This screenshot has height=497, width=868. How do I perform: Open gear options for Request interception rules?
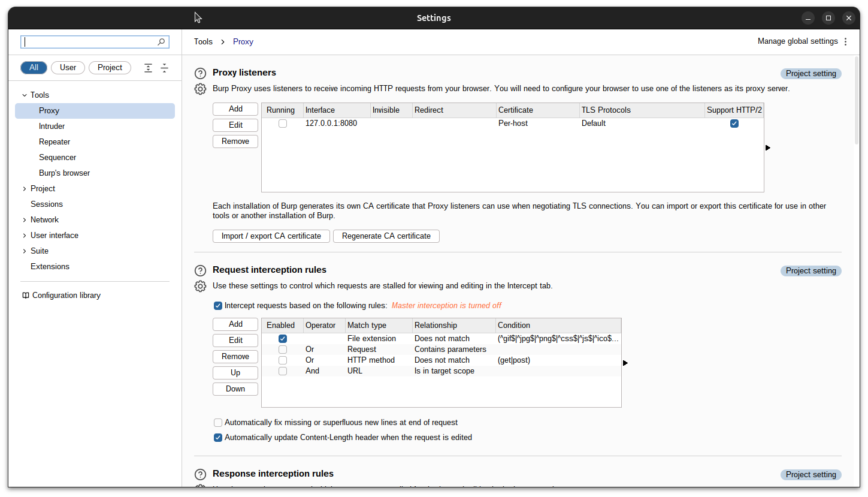click(x=201, y=286)
